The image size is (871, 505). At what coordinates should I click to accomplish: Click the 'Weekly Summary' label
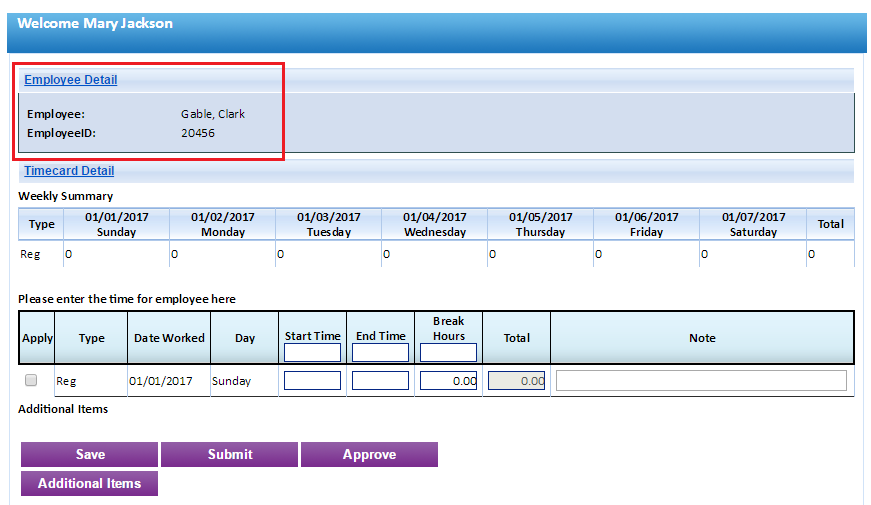(66, 196)
